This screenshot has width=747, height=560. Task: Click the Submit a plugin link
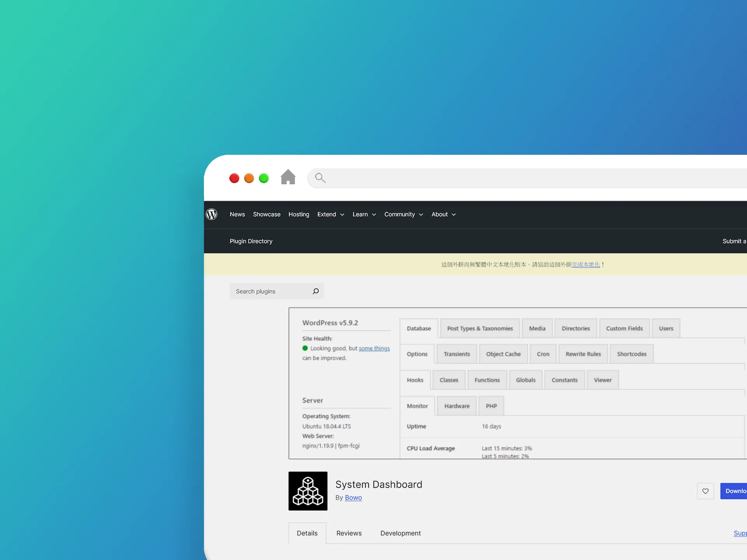[x=735, y=241]
